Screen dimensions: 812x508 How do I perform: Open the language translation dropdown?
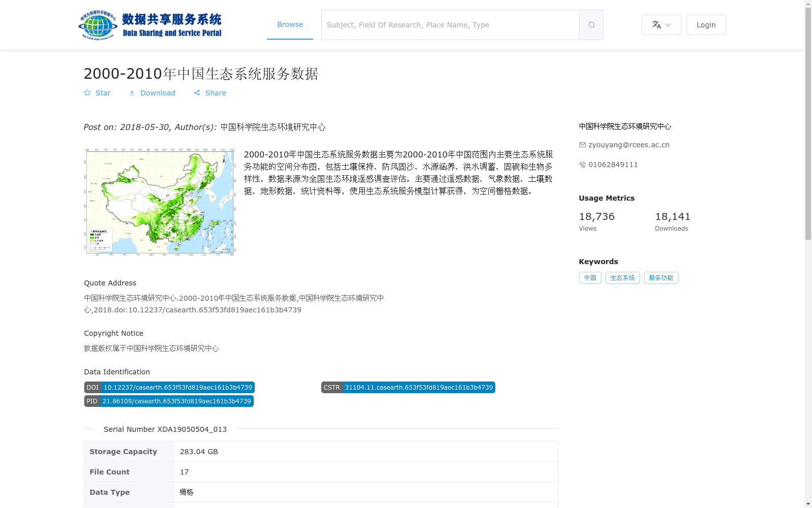pos(661,25)
